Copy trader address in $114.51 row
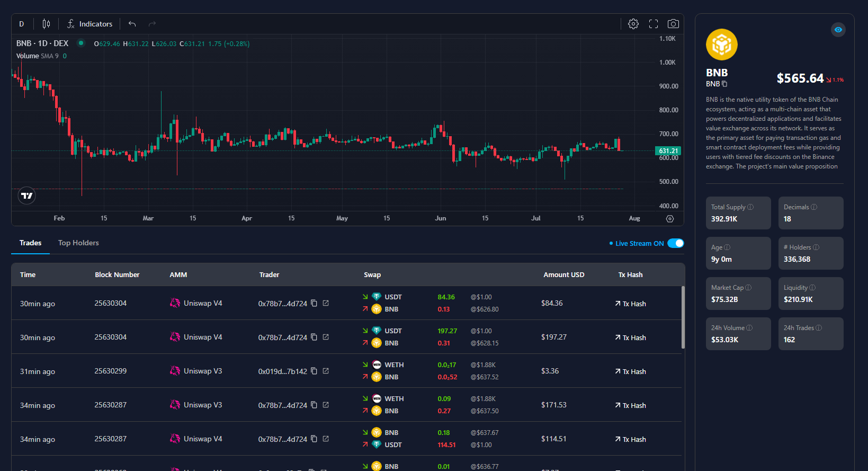 pyautogui.click(x=314, y=439)
